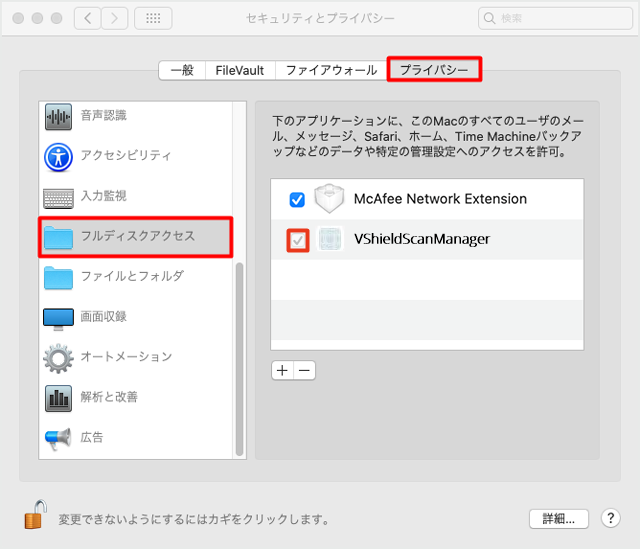Switch to the FileVault tab
The width and height of the screenshot is (640, 549).
[240, 70]
